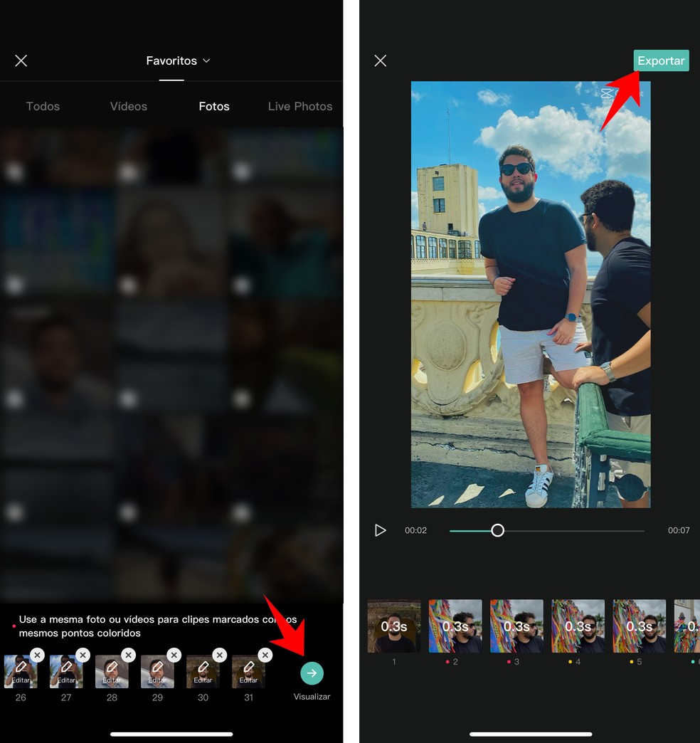
Task: Open the Live Photos tab
Action: coord(299,106)
